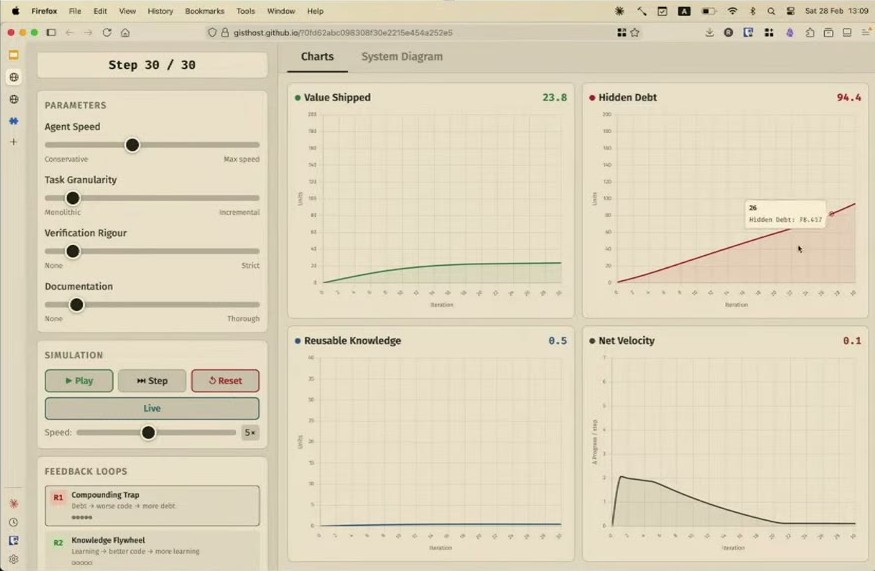Open the File menu
The height and width of the screenshot is (571, 875).
pyautogui.click(x=75, y=11)
